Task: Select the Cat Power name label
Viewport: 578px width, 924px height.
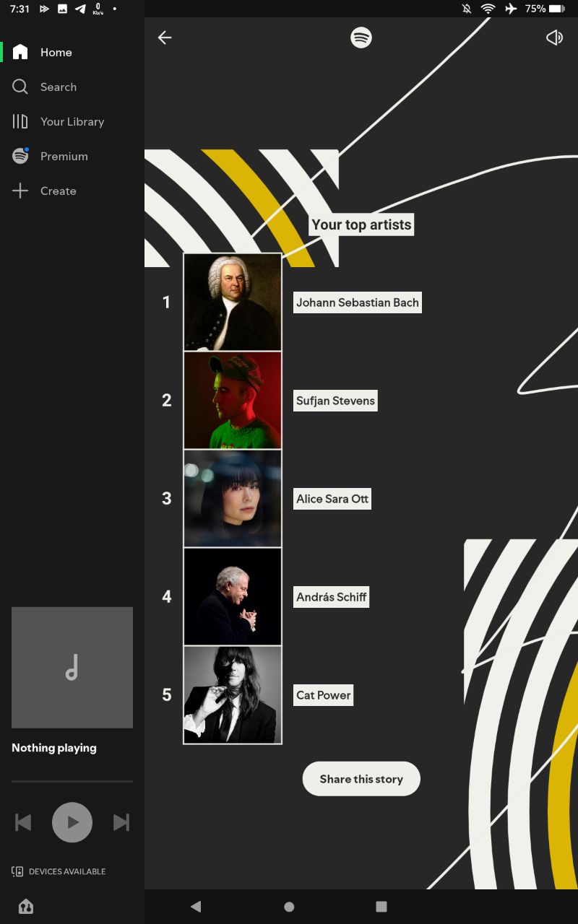Action: [324, 695]
